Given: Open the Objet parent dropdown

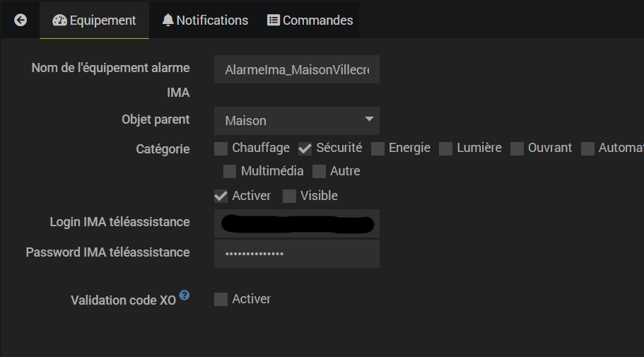Looking at the screenshot, I should [x=297, y=121].
